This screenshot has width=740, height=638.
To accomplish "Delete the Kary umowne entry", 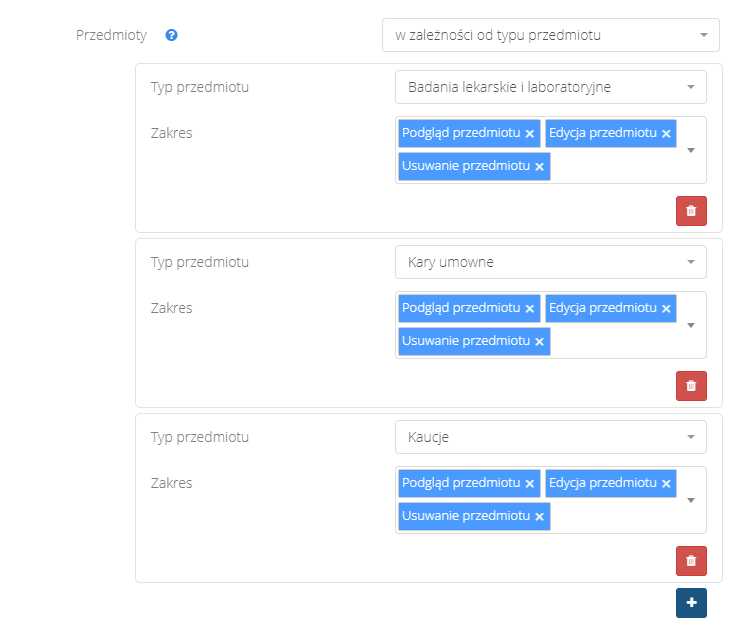I will click(691, 386).
